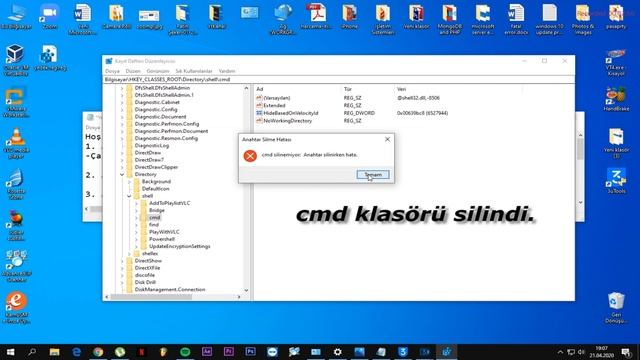This screenshot has height=360, width=640.
Task: Open Netflix from the taskbar
Action: tap(142, 352)
